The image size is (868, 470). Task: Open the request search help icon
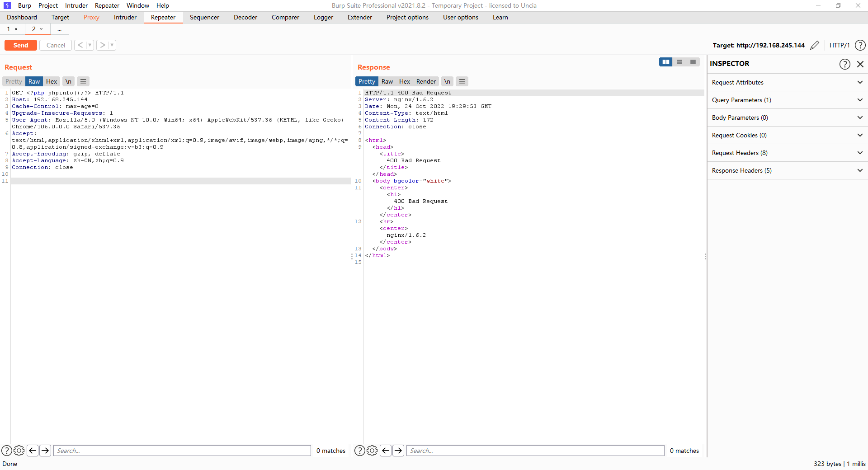7,451
